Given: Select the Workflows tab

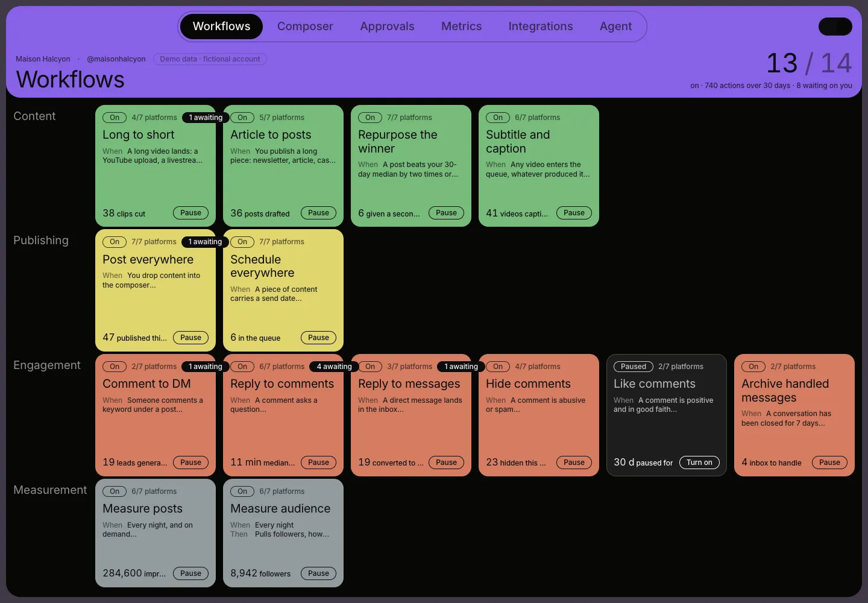Looking at the screenshot, I should pos(221,27).
